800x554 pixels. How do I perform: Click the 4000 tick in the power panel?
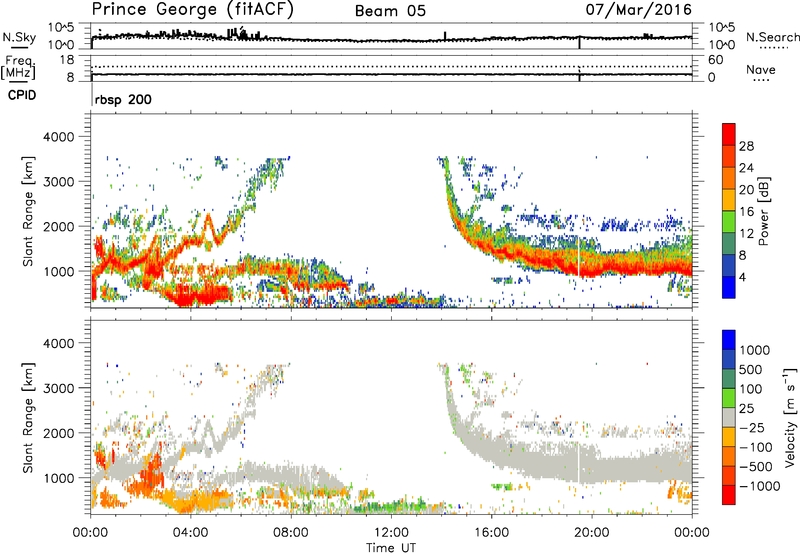tap(59, 137)
